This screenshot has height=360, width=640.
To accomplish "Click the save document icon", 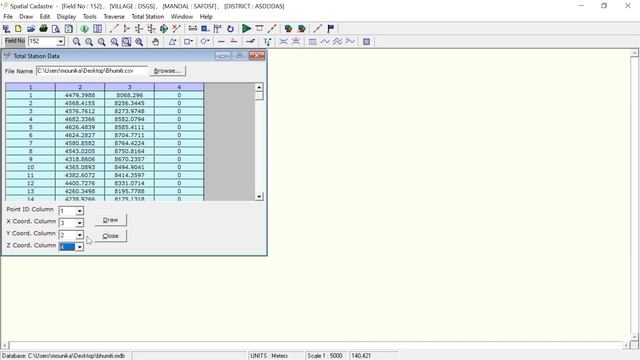I will point(69,29).
